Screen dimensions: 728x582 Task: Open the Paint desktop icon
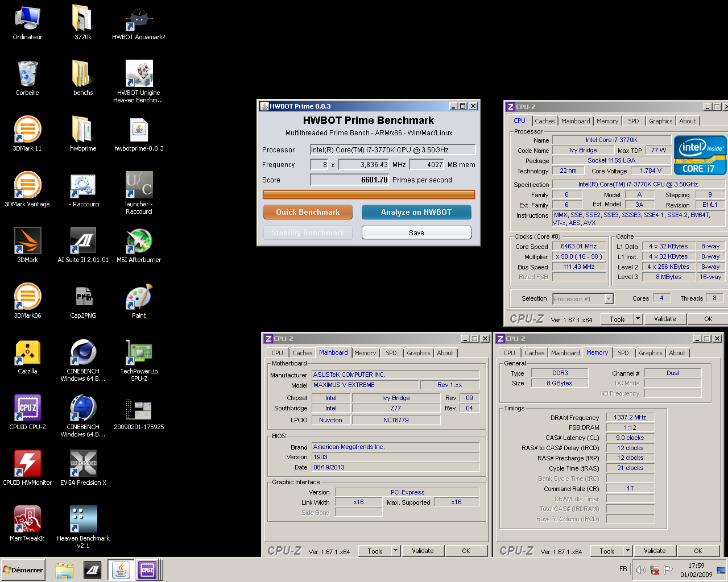coord(139,301)
